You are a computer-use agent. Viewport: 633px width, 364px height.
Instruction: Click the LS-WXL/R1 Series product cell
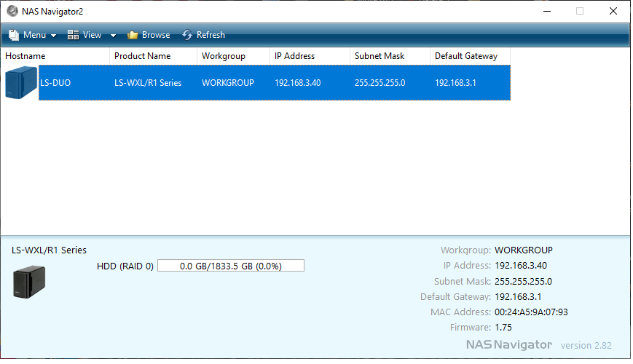[x=148, y=83]
